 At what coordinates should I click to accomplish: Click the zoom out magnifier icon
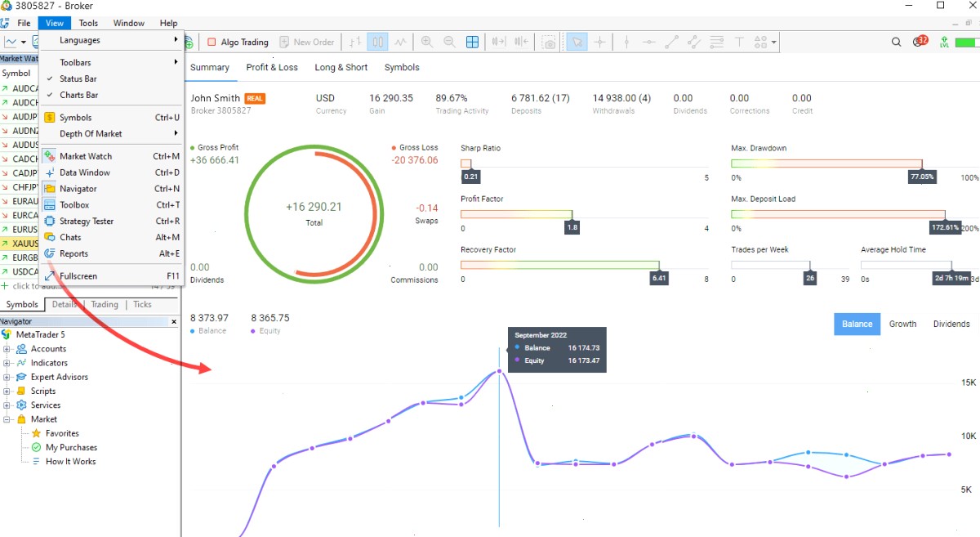click(x=449, y=42)
